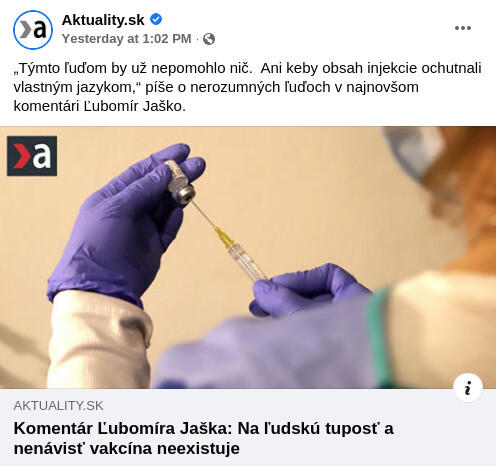Screen dimensions: 496x466
Task: Open headline "Komentár Ľubomíra Jaška: Na ľudskú tuposť"
Action: point(204,428)
